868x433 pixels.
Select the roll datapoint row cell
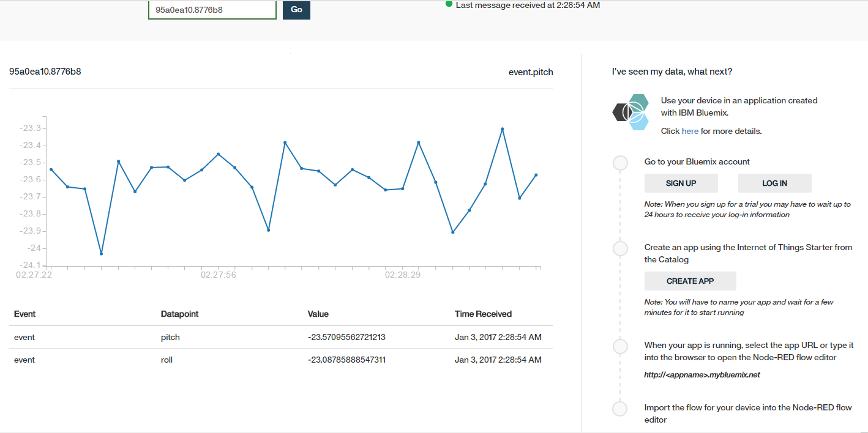(166, 360)
